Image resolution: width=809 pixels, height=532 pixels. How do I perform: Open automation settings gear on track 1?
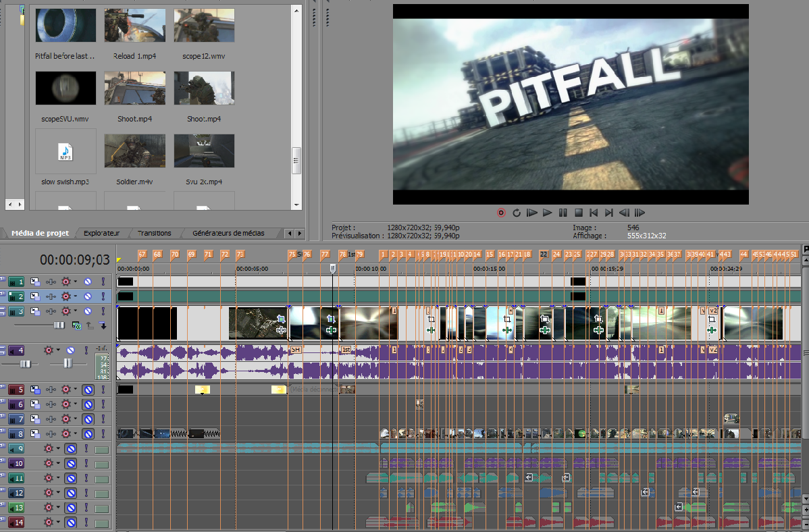(x=66, y=282)
